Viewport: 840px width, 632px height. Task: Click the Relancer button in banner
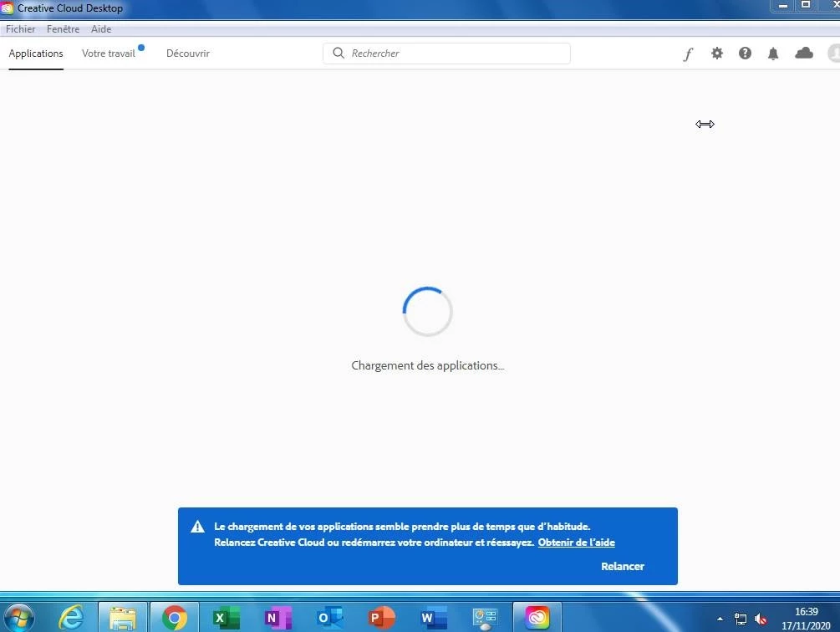click(x=623, y=567)
